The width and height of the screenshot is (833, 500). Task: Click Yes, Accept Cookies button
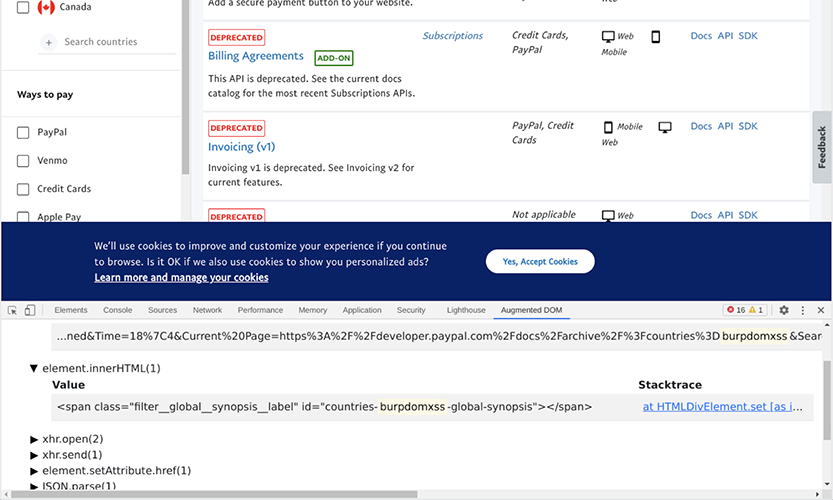coord(540,261)
